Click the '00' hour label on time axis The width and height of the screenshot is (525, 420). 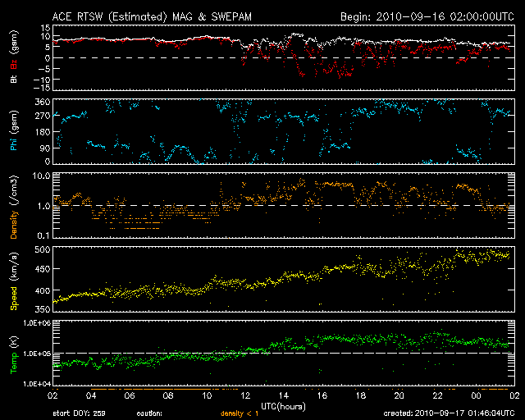click(476, 395)
